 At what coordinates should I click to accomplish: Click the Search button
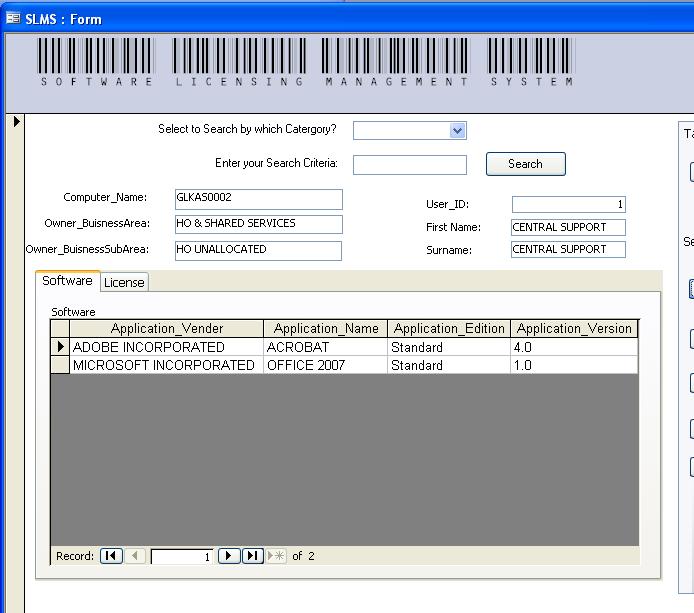525,164
